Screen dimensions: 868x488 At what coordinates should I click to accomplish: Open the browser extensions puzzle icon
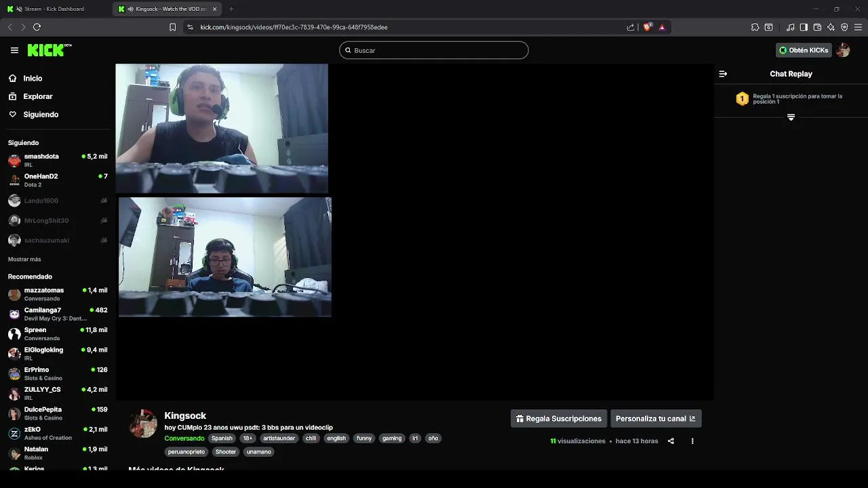(755, 27)
